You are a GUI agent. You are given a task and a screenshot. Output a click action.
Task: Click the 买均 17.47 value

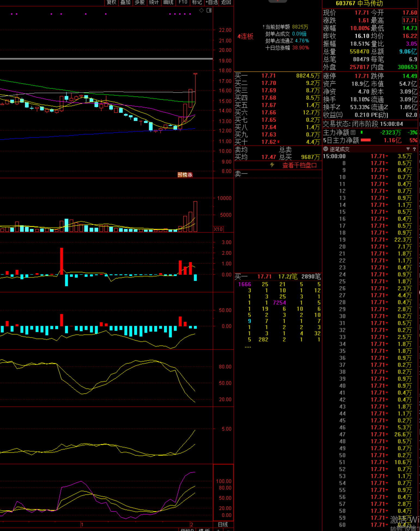(x=268, y=157)
